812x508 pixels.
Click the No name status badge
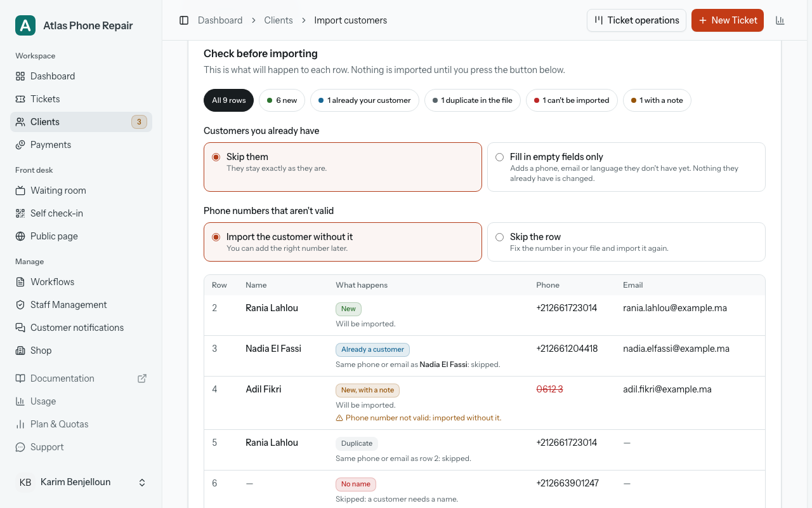[x=355, y=484]
